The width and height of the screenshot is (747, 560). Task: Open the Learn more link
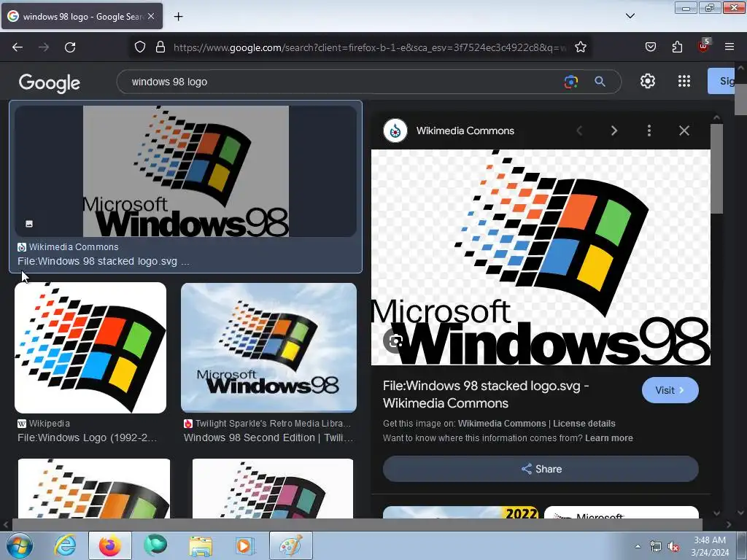(x=609, y=438)
